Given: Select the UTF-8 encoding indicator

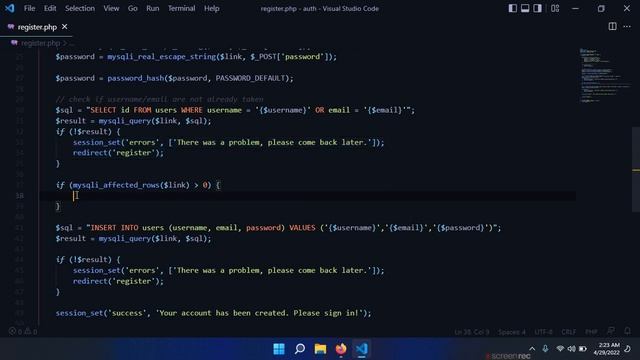Looking at the screenshot, I should pos(543,332).
